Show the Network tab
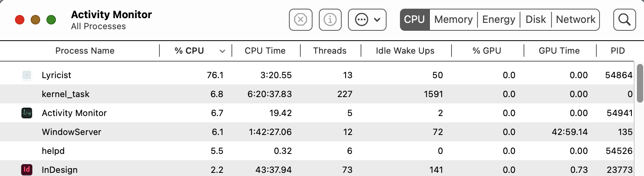The width and height of the screenshot is (644, 176). pos(576,20)
